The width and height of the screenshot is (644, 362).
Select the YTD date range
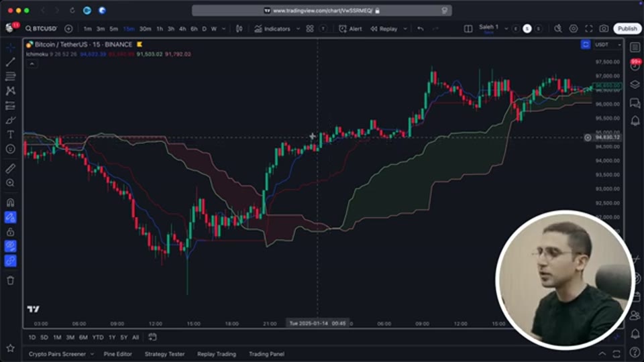[x=98, y=337]
